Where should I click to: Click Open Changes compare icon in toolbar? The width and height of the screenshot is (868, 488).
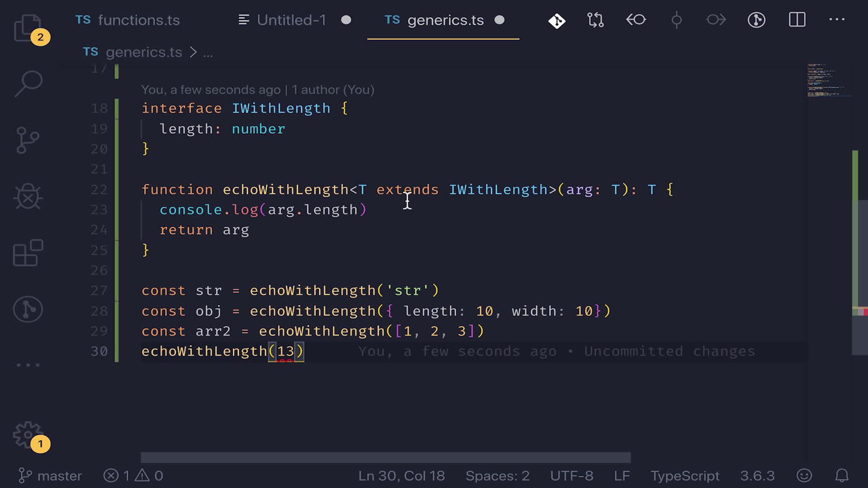click(x=595, y=20)
